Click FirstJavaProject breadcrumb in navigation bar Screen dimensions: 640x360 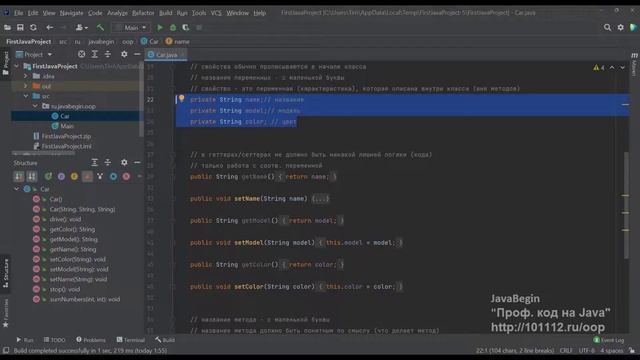click(x=29, y=41)
